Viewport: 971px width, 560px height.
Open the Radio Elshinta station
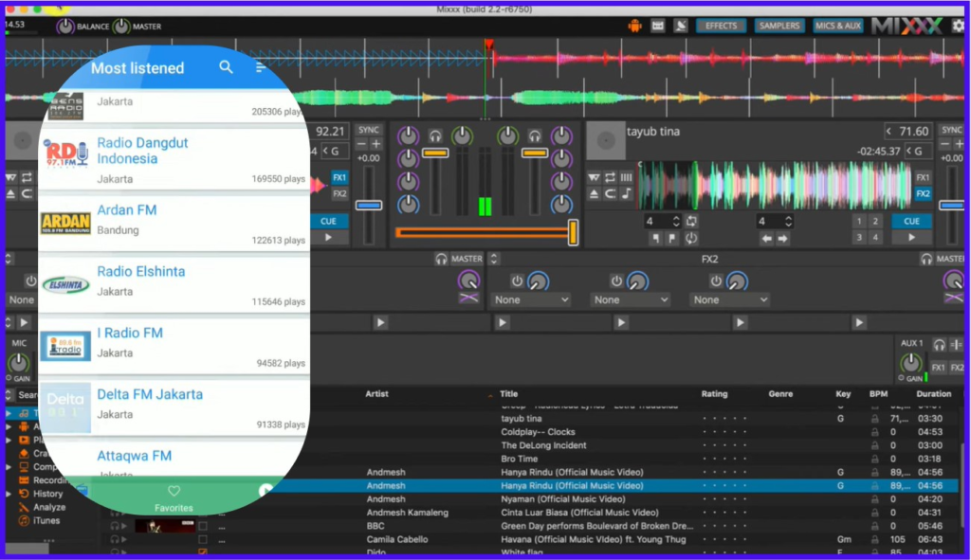click(141, 272)
